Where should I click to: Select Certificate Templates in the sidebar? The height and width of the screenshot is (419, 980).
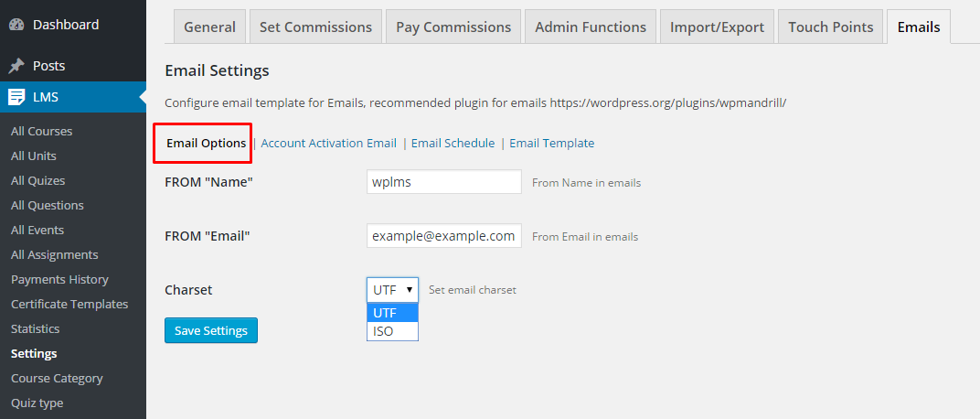(x=69, y=304)
